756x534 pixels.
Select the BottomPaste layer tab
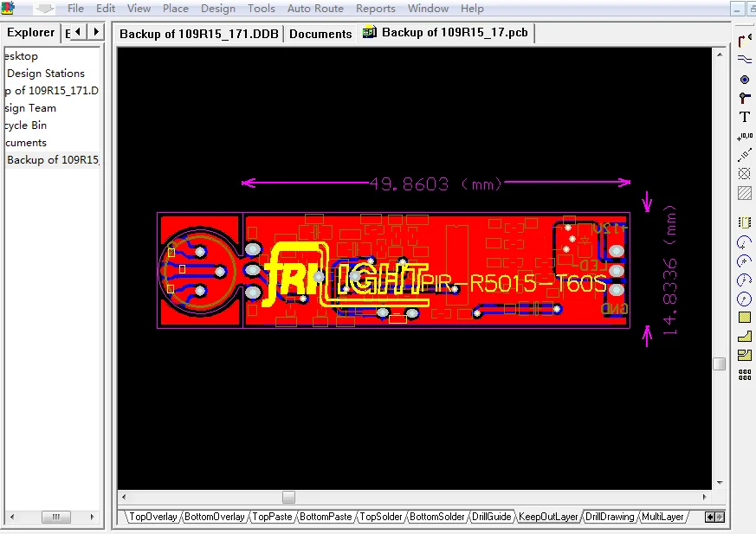(326, 517)
